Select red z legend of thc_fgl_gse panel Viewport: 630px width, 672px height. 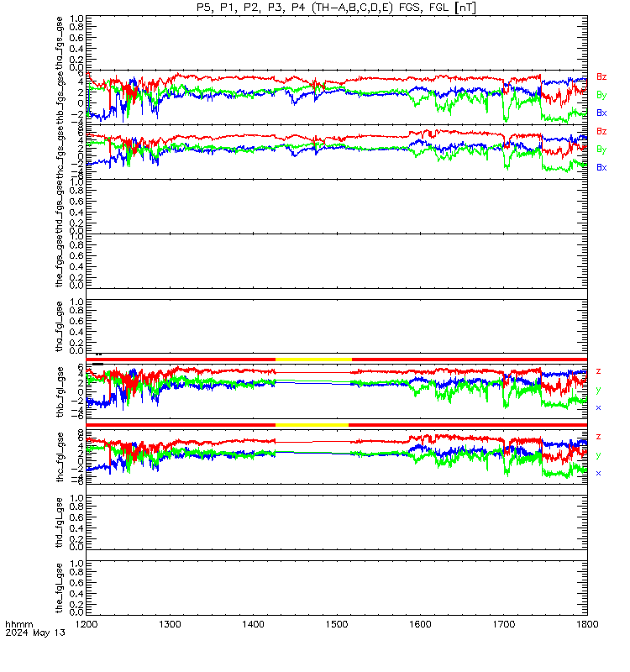point(598,437)
